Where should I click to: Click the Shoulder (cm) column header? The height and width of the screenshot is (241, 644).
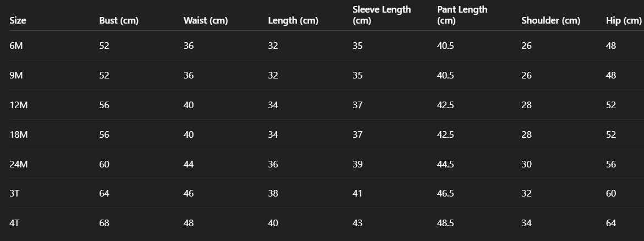551,21
